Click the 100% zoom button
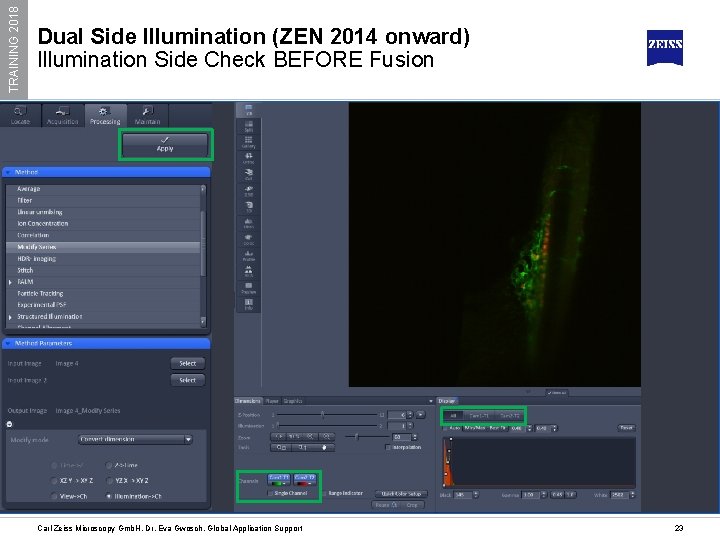 (295, 436)
